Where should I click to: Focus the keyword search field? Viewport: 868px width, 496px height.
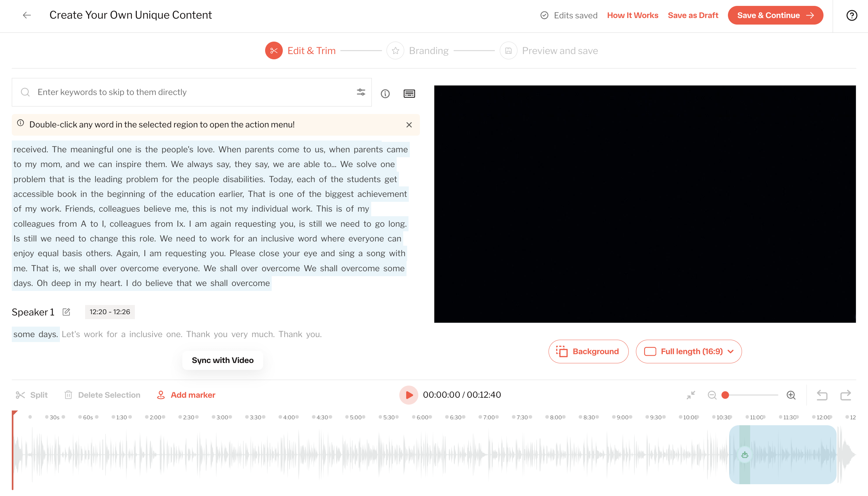click(x=191, y=92)
